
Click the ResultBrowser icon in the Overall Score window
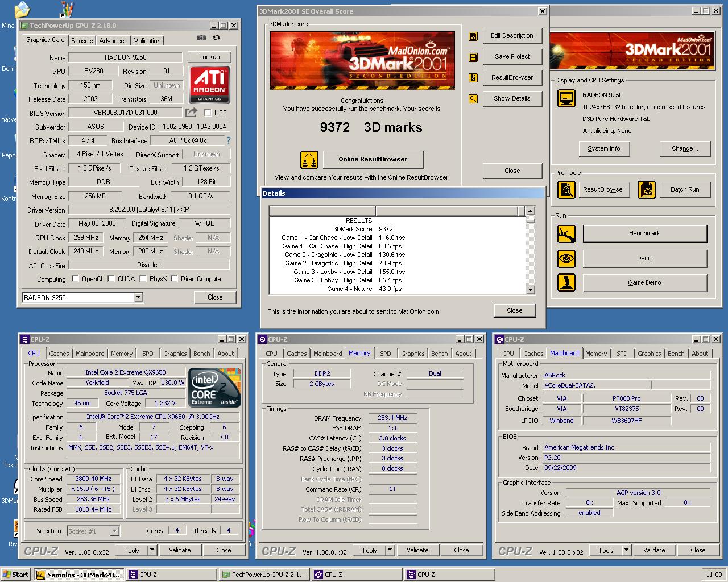473,78
